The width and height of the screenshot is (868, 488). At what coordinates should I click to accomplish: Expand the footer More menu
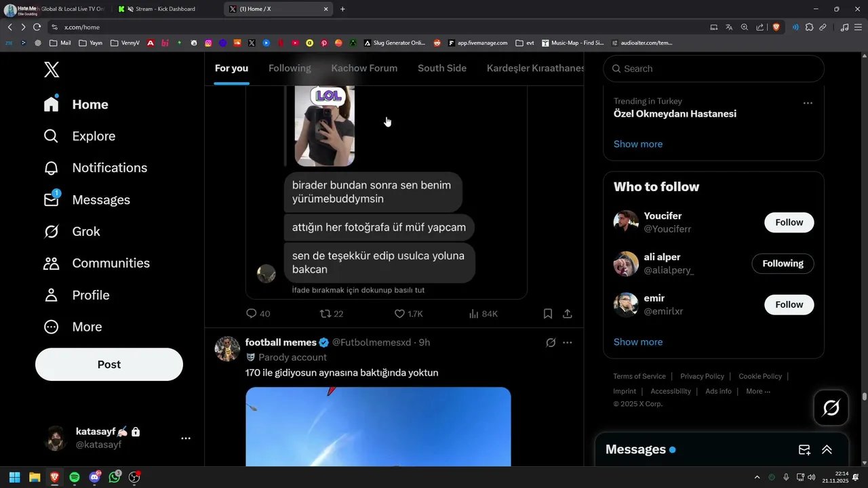757,391
